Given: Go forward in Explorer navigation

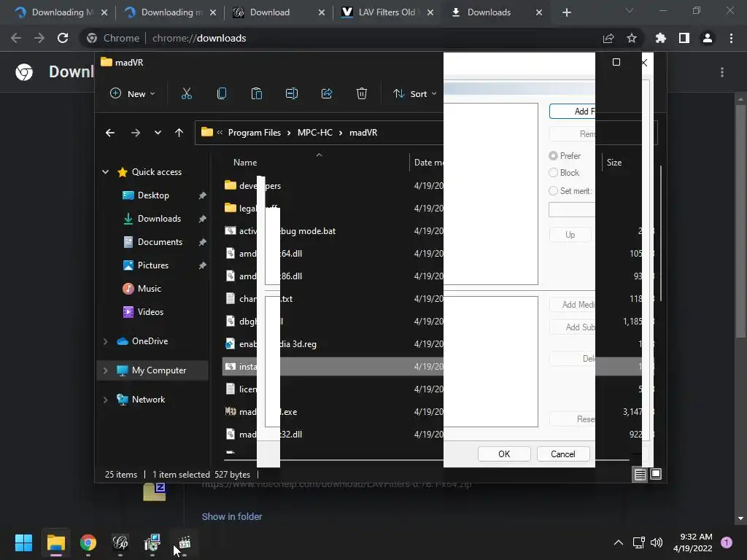Looking at the screenshot, I should 135,133.
